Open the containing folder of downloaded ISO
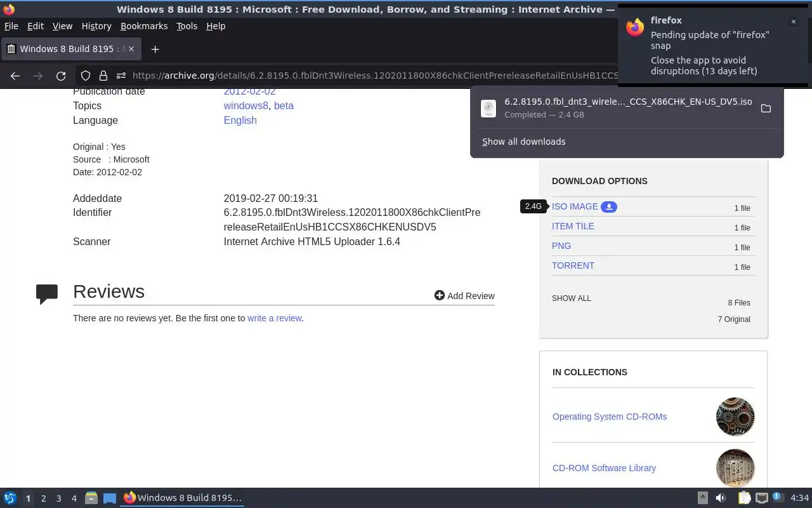The height and width of the screenshot is (508, 812). pyautogui.click(x=766, y=108)
